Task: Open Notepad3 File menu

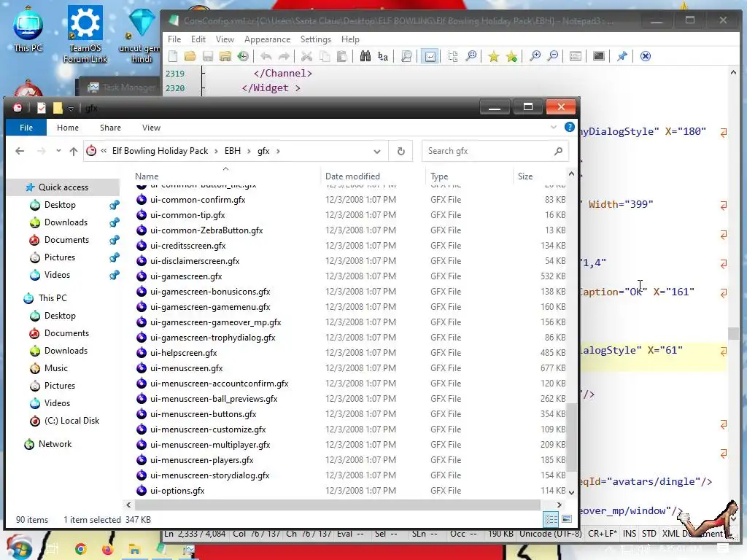Action: tap(174, 39)
